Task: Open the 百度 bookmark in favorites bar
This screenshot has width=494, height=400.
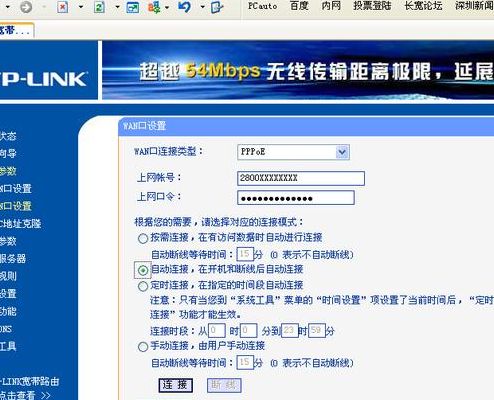Action: tap(299, 6)
